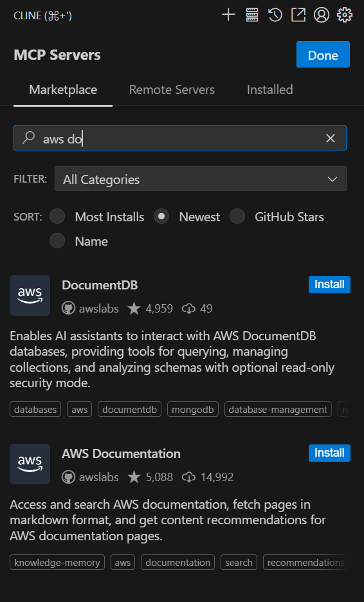Pop out Cline into editor tab
This screenshot has height=602, width=364.
(x=298, y=15)
